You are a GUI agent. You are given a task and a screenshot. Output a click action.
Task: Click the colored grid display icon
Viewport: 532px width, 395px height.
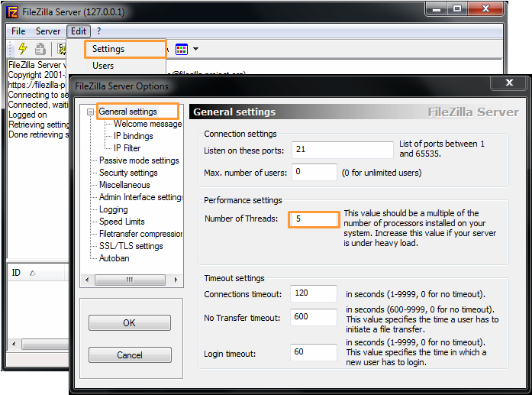[x=182, y=49]
